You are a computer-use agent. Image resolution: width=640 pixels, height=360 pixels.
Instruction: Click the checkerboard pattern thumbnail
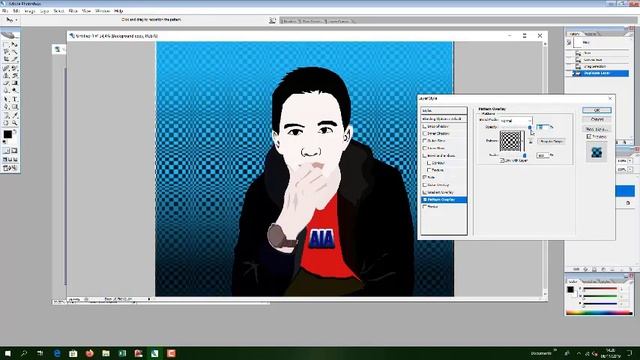click(x=510, y=141)
